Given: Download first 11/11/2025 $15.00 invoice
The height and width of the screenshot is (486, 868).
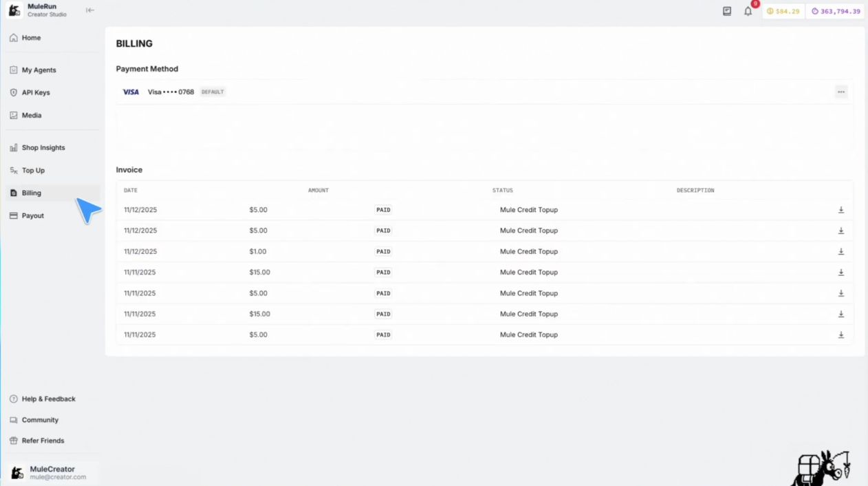Looking at the screenshot, I should (x=840, y=273).
